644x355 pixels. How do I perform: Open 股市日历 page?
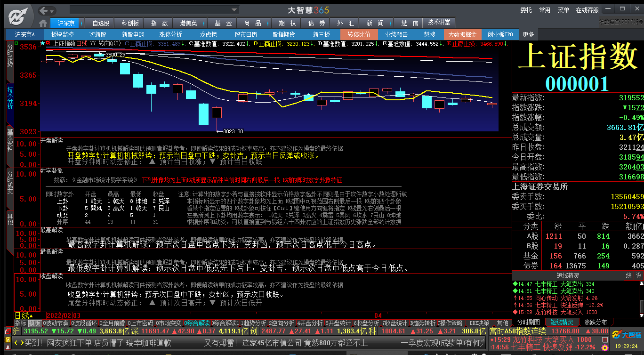pos(246,34)
